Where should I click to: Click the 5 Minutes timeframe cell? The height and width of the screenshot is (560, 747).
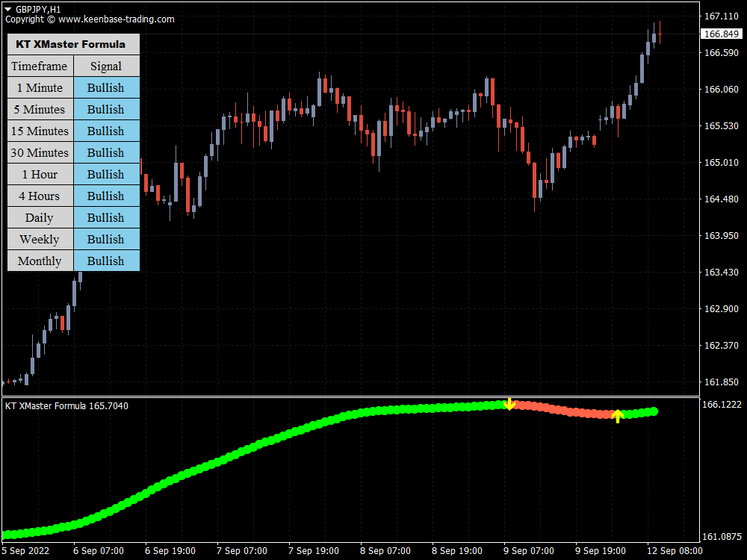tap(40, 109)
